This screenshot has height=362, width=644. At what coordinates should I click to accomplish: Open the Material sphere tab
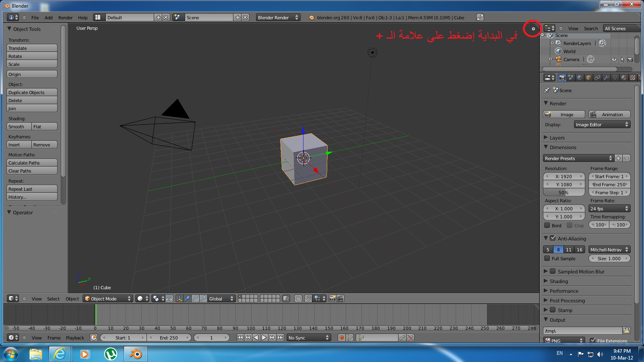tap(624, 78)
